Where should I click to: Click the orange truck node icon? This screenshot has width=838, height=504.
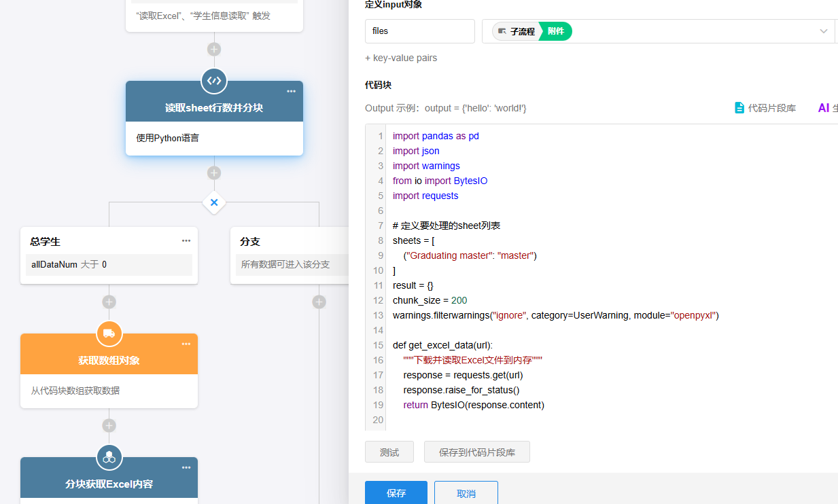[x=109, y=334]
